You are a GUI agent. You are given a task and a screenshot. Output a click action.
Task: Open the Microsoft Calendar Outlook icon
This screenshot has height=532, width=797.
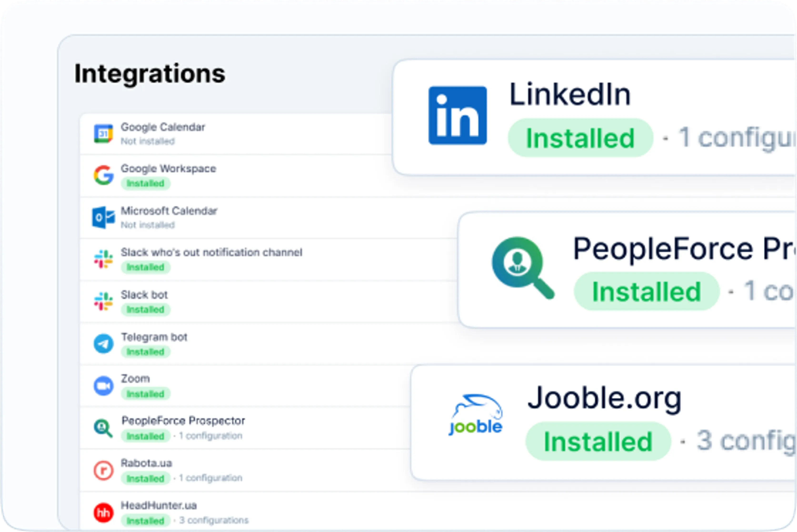click(x=103, y=217)
